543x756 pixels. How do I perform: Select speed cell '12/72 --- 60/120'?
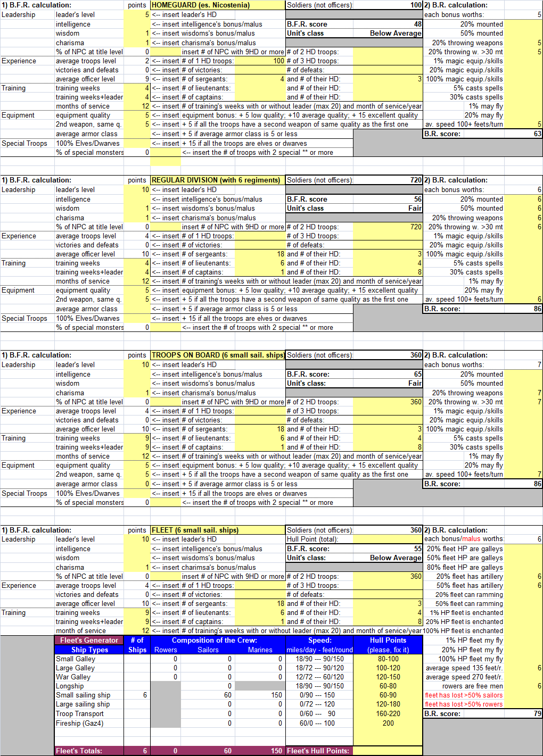(319, 677)
